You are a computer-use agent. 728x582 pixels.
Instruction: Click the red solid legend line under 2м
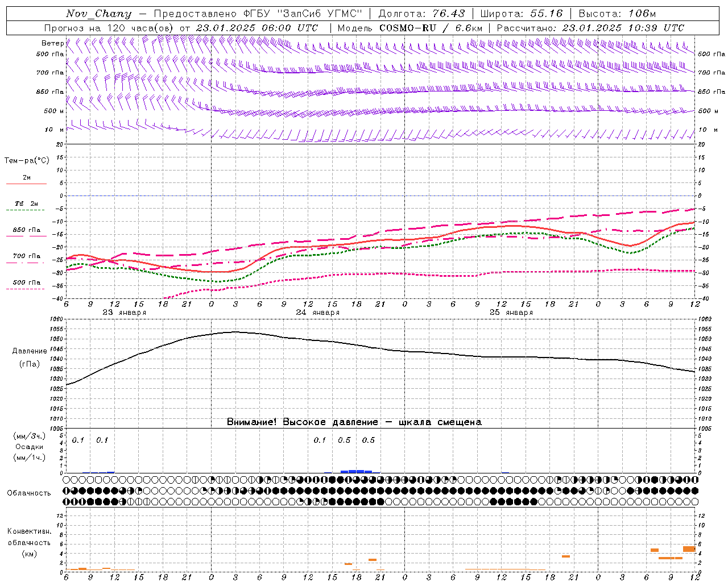click(26, 184)
